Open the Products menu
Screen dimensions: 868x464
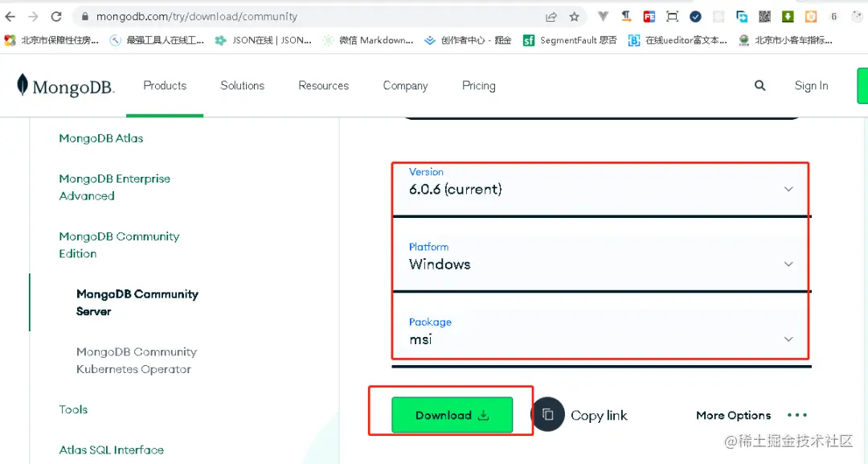[x=165, y=85]
